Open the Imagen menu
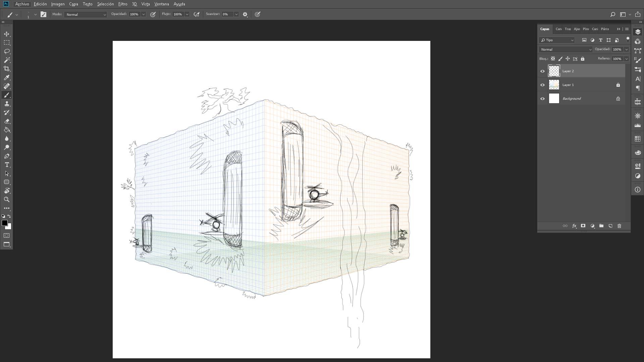This screenshot has height=362, width=644. tap(58, 4)
